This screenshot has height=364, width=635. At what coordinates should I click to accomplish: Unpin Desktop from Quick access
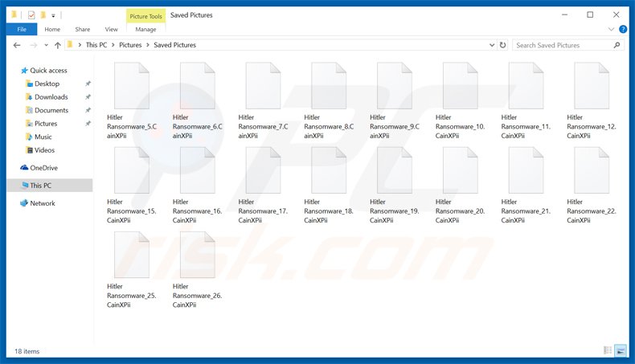point(88,84)
